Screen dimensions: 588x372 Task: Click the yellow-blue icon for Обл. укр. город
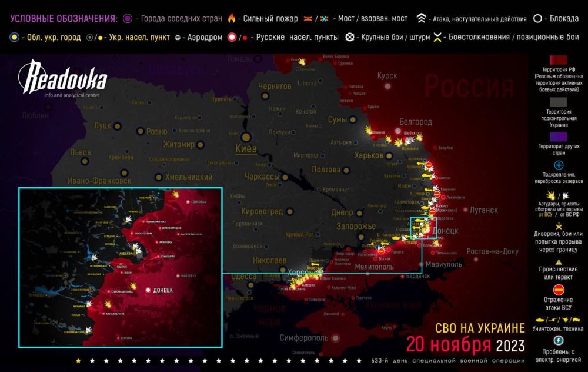pyautogui.click(x=14, y=37)
